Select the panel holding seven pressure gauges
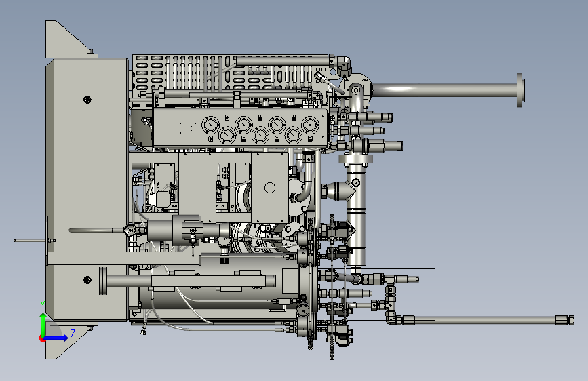The height and width of the screenshot is (381, 588). [240, 128]
